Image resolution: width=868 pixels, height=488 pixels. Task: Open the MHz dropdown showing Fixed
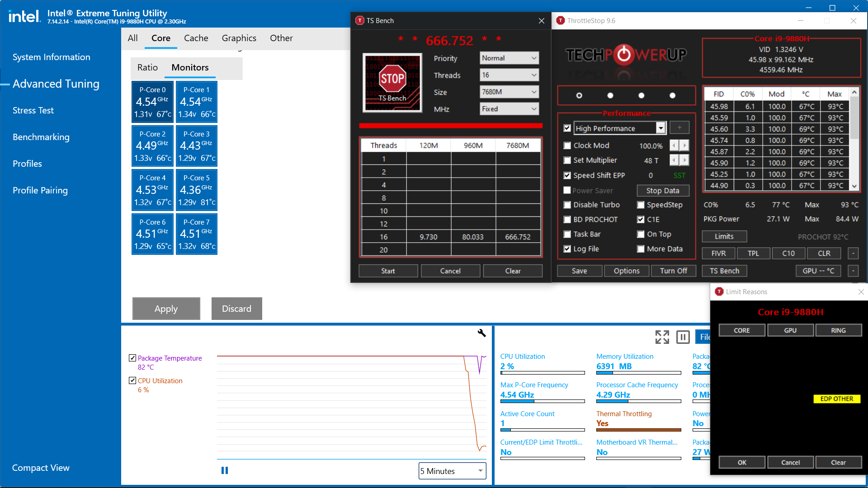click(509, 109)
